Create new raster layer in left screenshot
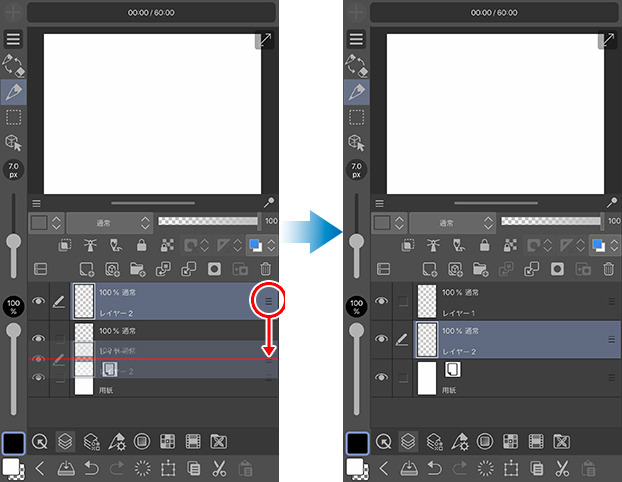Image resolution: width=622 pixels, height=482 pixels. point(86,269)
